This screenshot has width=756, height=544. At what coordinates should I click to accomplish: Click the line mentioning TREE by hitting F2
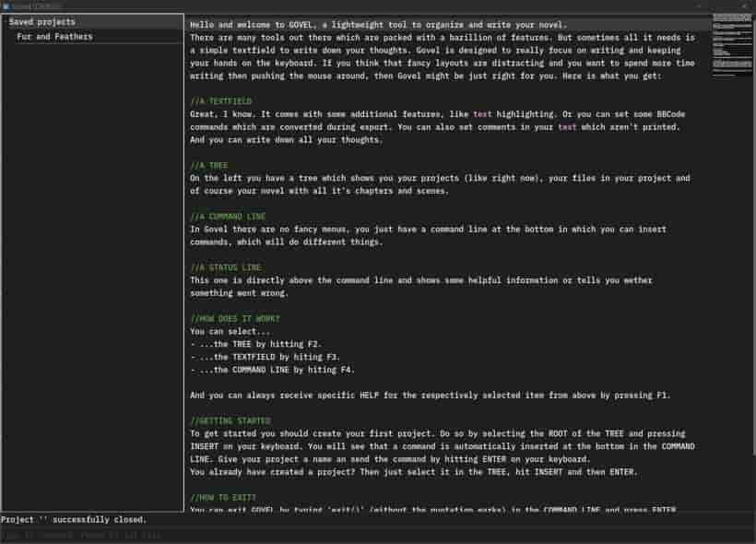click(255, 344)
